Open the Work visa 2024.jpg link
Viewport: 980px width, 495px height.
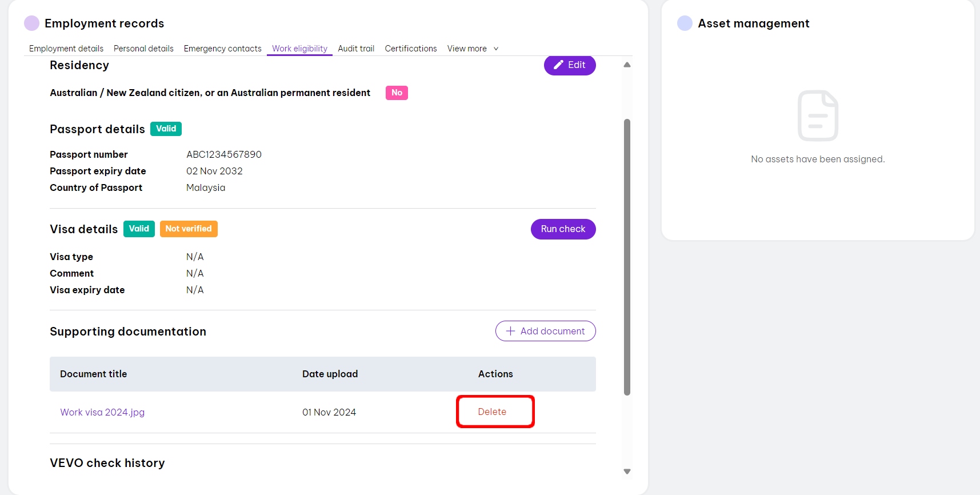click(102, 412)
